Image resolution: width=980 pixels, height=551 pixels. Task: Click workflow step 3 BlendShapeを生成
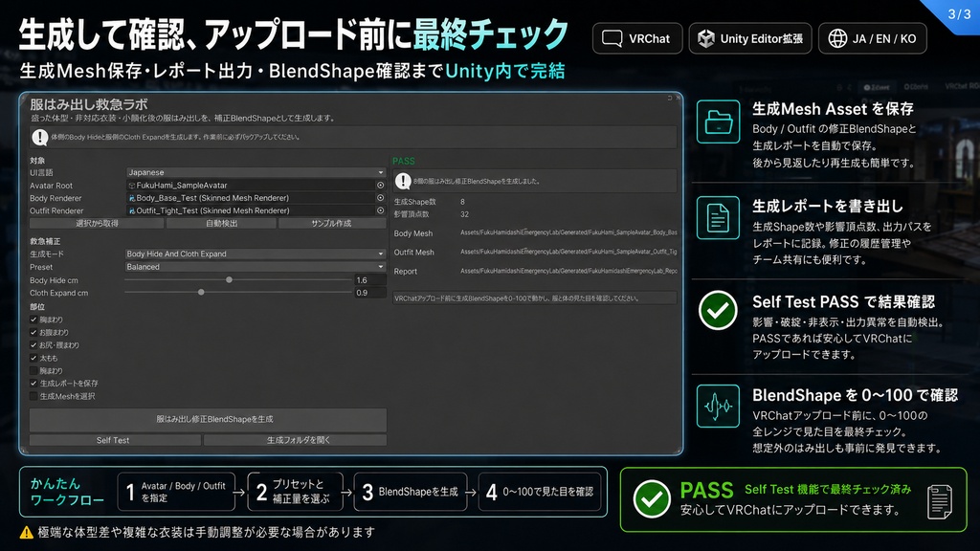pyautogui.click(x=410, y=493)
